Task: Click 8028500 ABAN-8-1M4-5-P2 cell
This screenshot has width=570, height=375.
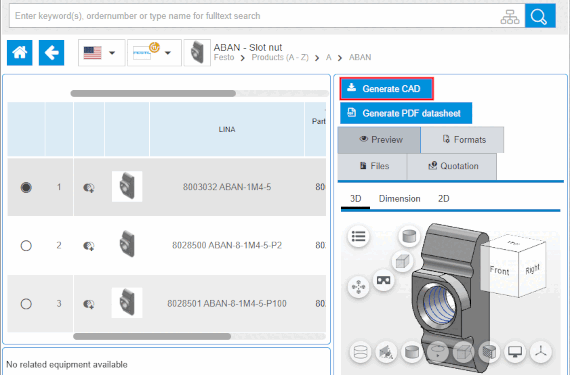Action: pos(227,246)
